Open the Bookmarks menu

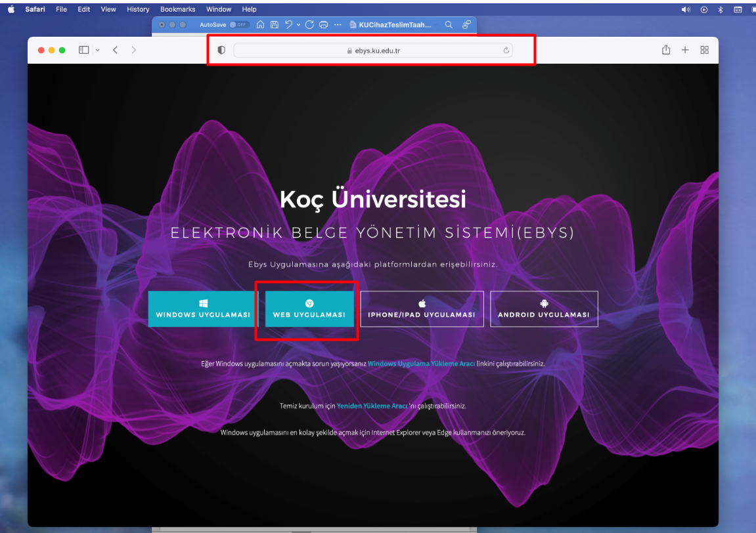[177, 9]
